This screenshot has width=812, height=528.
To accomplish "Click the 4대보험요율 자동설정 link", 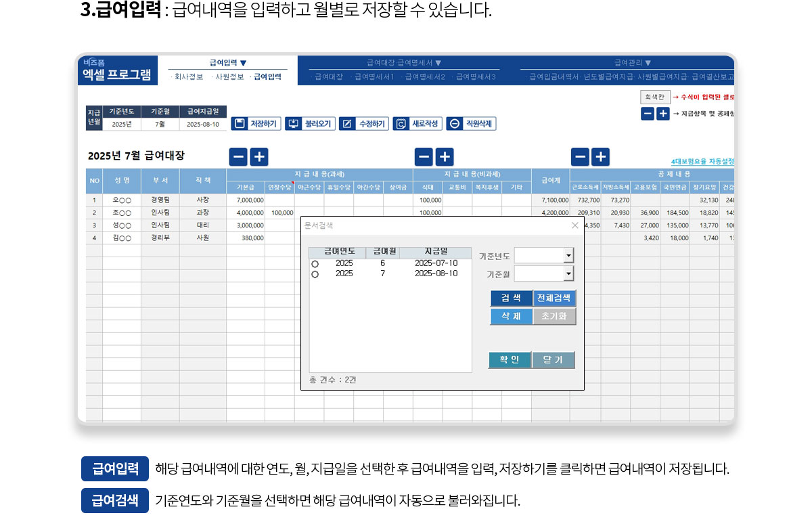I will tap(702, 162).
